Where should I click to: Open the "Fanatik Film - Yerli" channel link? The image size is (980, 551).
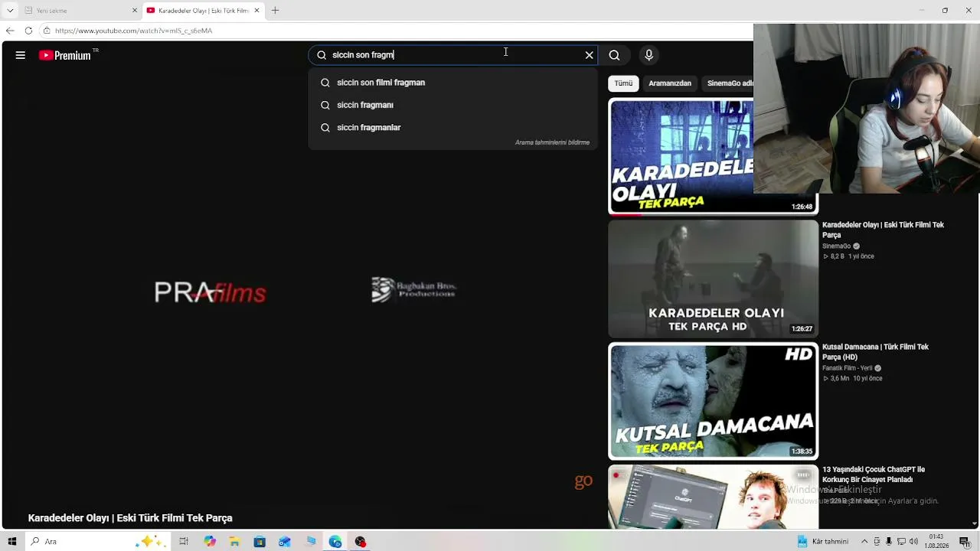[847, 368]
